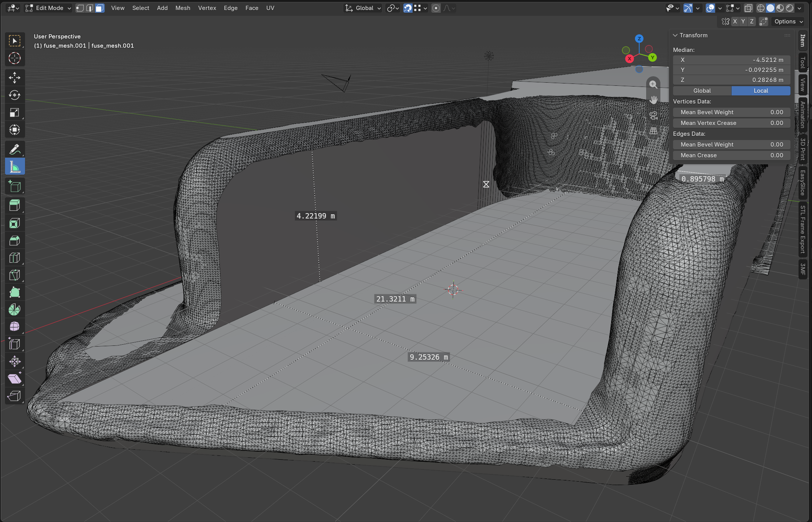Select the Scale tool

pyautogui.click(x=15, y=112)
